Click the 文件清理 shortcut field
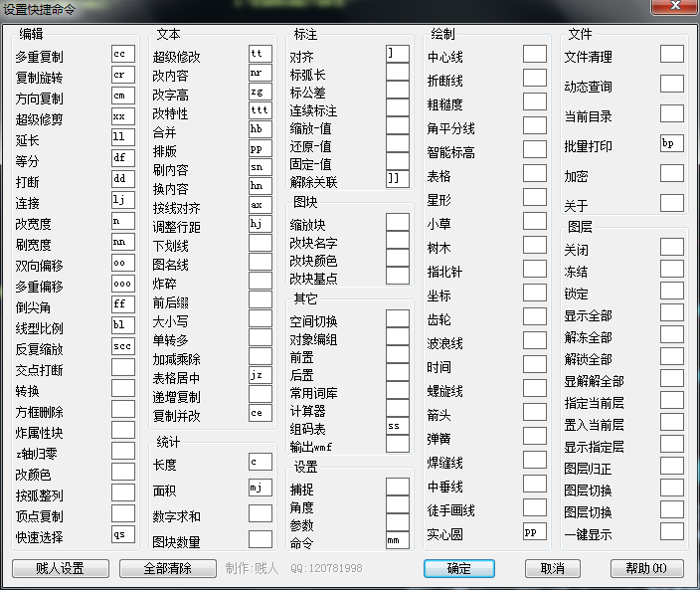Viewport: 700px width, 590px height. point(672,54)
